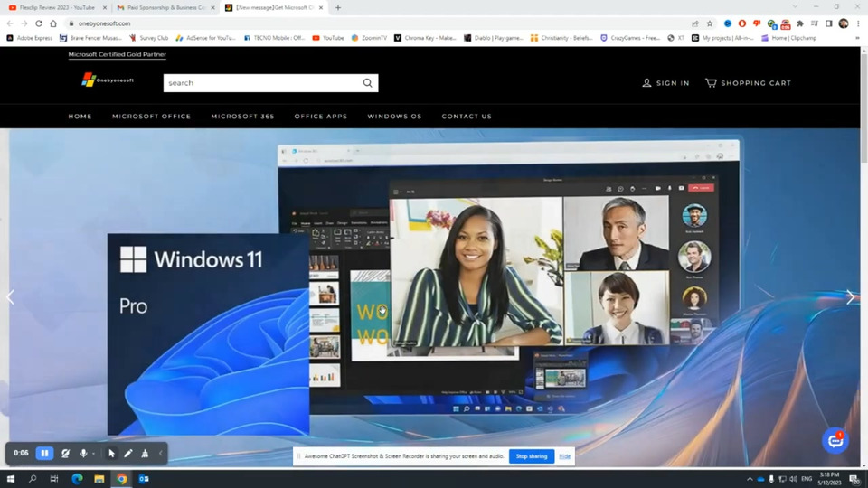Open the live chat bubble
868x488 pixels.
click(x=835, y=441)
